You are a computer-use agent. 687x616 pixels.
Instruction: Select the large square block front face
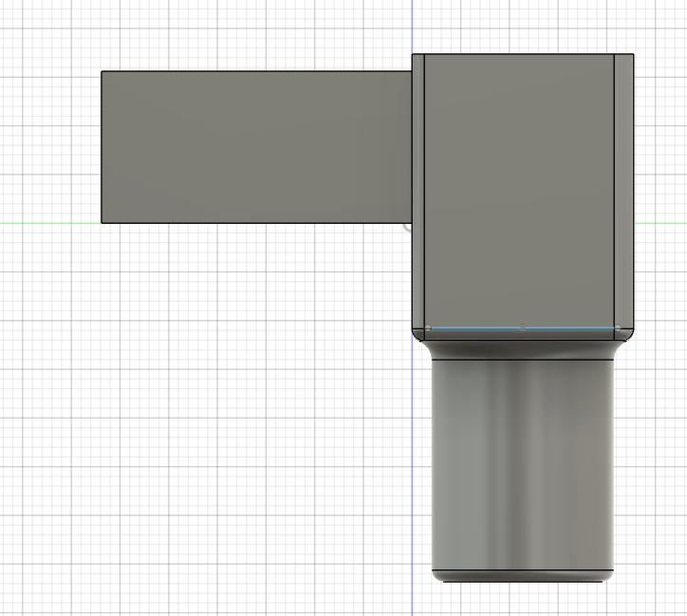coord(519,191)
